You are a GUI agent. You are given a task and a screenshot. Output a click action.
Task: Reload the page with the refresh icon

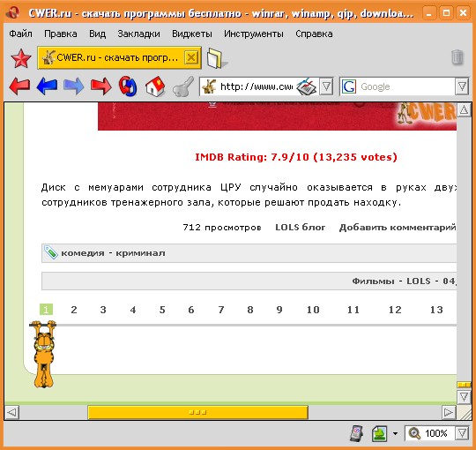pyautogui.click(x=128, y=86)
